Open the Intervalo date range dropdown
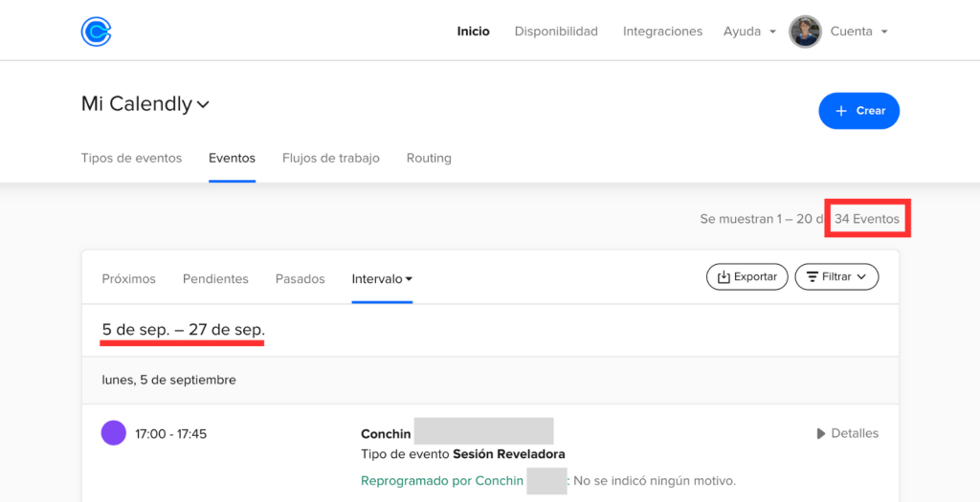 pos(382,279)
